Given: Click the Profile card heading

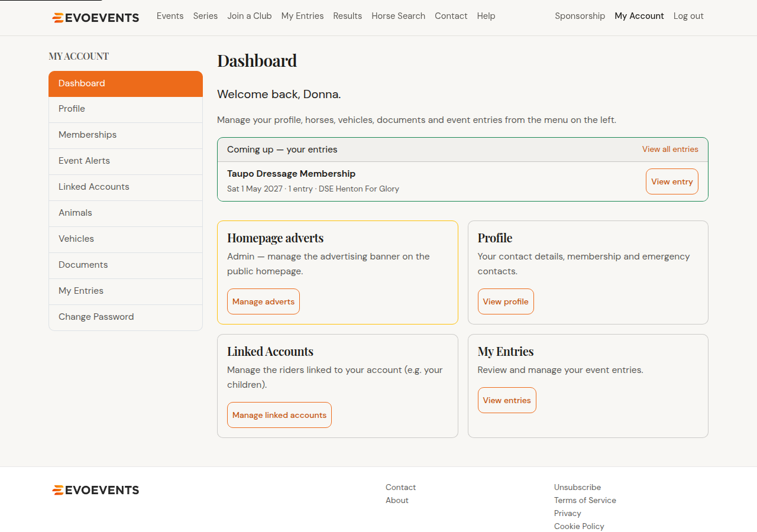Looking at the screenshot, I should tap(495, 238).
